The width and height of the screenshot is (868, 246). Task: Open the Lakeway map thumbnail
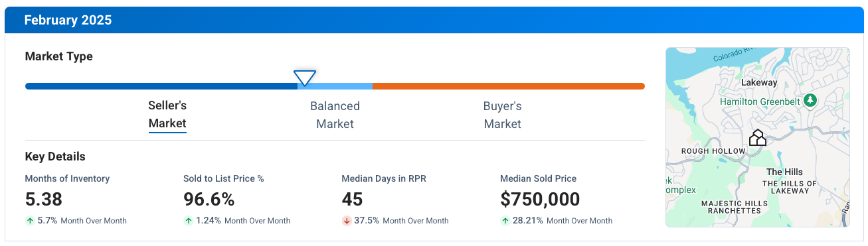[x=758, y=137]
